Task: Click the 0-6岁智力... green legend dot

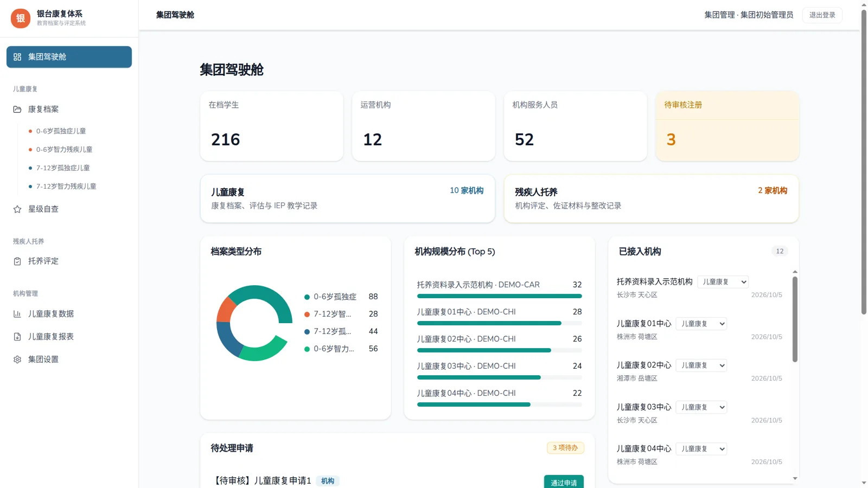Action: pyautogui.click(x=307, y=349)
